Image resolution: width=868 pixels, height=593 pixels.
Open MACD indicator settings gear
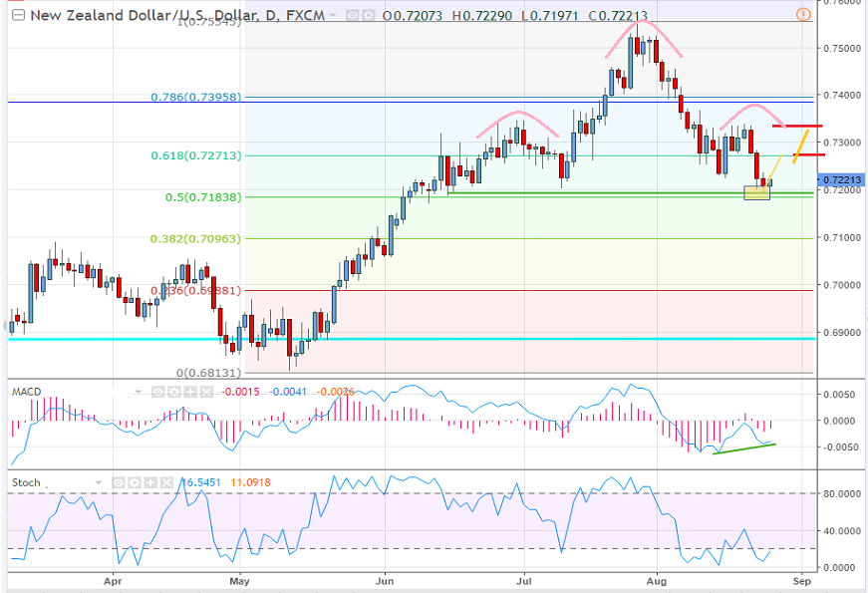(x=173, y=392)
